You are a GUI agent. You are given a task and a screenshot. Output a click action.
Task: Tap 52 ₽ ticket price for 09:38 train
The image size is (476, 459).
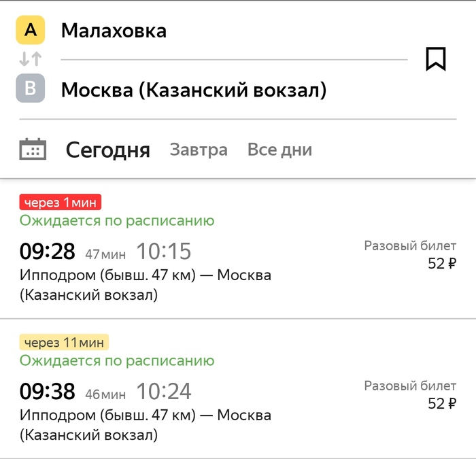point(442,404)
